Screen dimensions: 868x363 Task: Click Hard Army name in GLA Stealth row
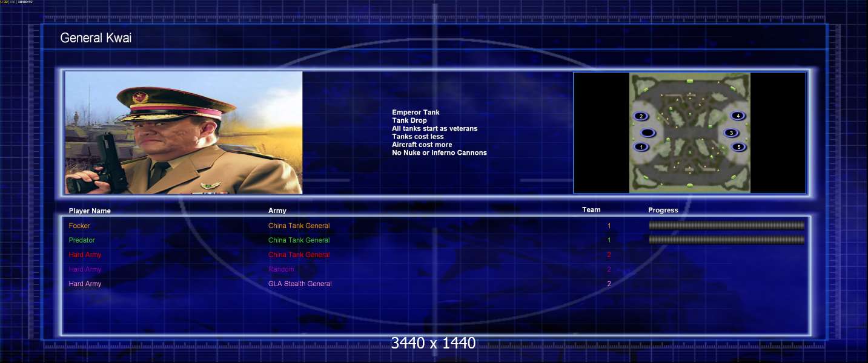(x=85, y=284)
